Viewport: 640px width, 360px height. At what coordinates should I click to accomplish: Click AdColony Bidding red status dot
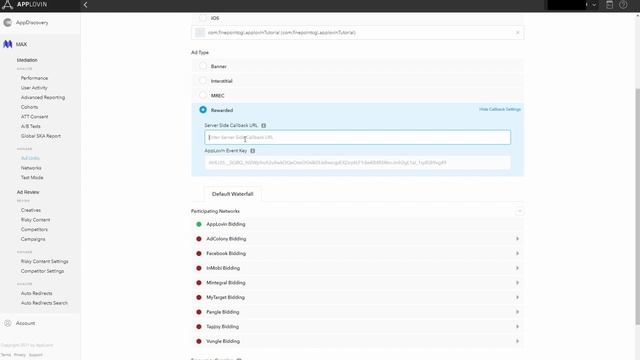pos(199,239)
